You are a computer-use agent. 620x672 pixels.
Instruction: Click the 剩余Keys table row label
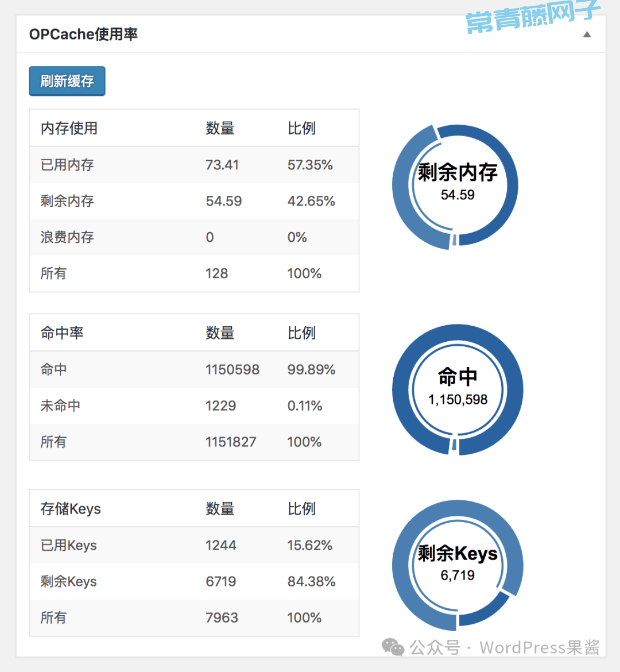click(68, 582)
